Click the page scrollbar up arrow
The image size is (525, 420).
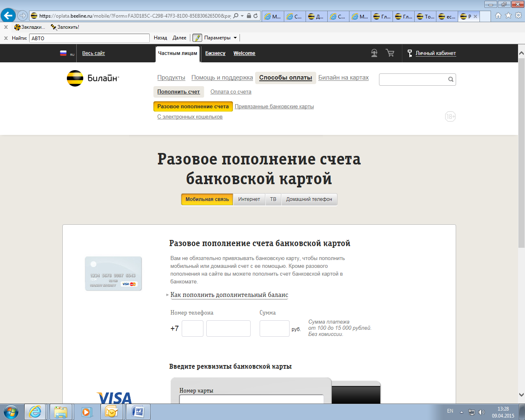click(x=521, y=53)
